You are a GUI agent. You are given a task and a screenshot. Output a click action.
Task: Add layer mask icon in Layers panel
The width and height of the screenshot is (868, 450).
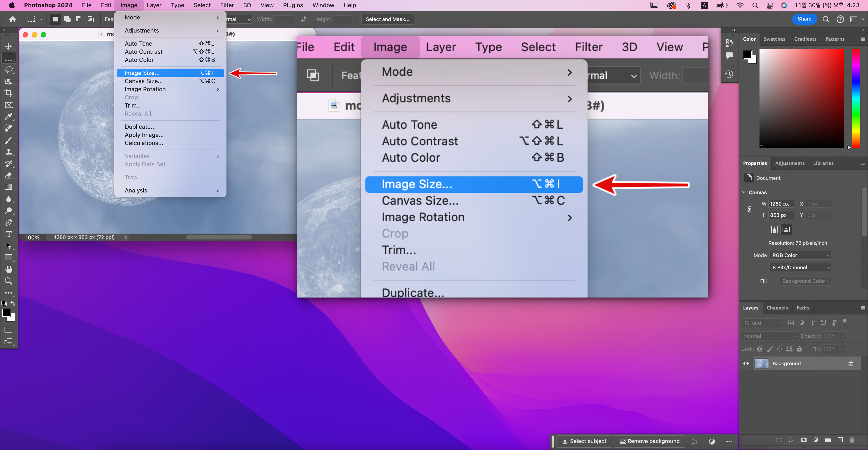[x=803, y=440]
